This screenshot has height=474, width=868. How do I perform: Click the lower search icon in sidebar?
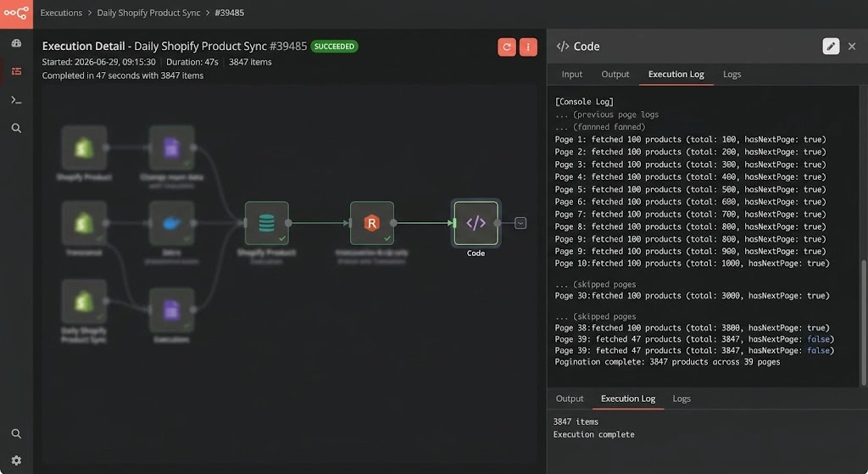17,433
